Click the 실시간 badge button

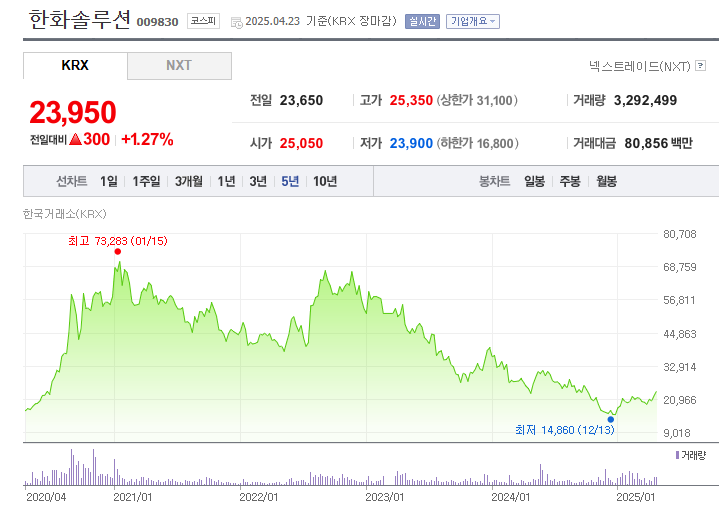[422, 22]
